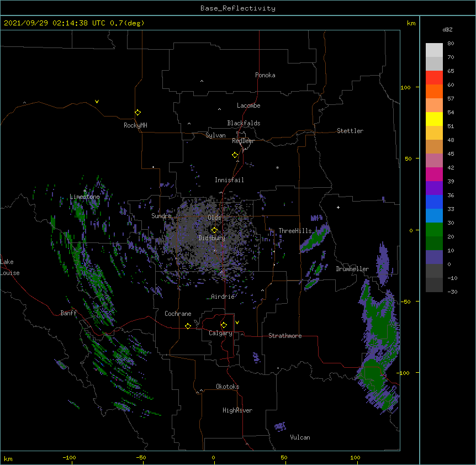Select the Banff label

[68, 313]
